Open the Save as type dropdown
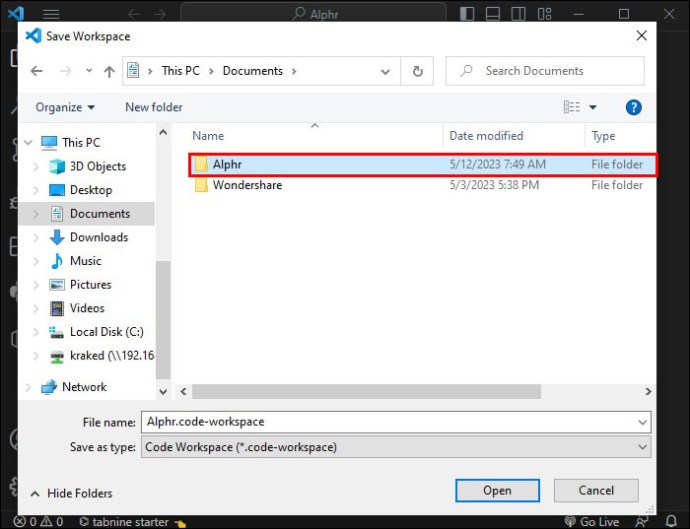690x529 pixels. coord(396,447)
